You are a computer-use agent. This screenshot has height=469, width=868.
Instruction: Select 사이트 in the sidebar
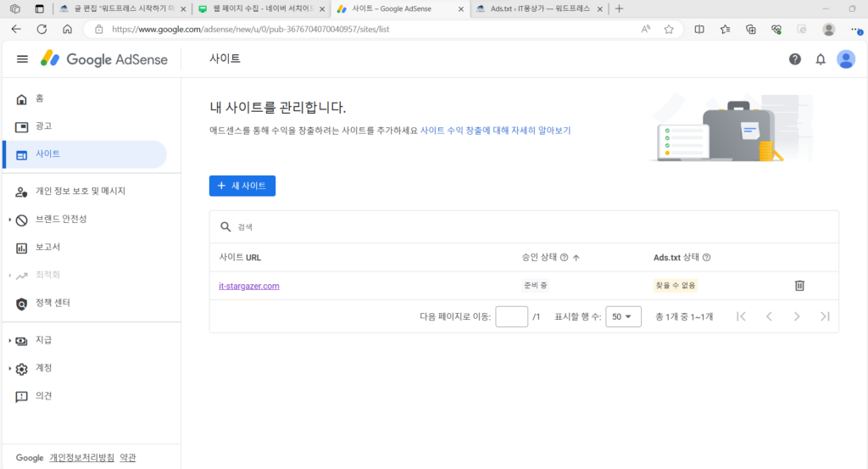pyautogui.click(x=85, y=154)
